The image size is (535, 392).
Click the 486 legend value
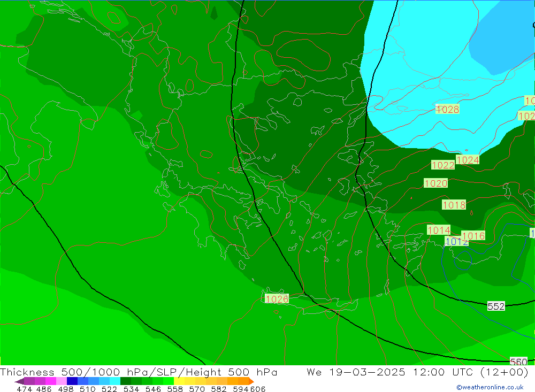(x=44, y=389)
